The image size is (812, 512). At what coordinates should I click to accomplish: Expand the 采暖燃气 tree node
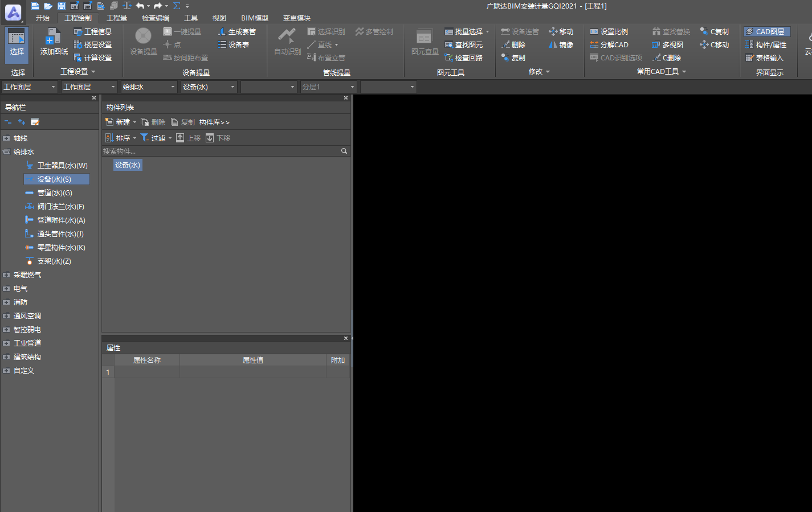click(x=6, y=275)
